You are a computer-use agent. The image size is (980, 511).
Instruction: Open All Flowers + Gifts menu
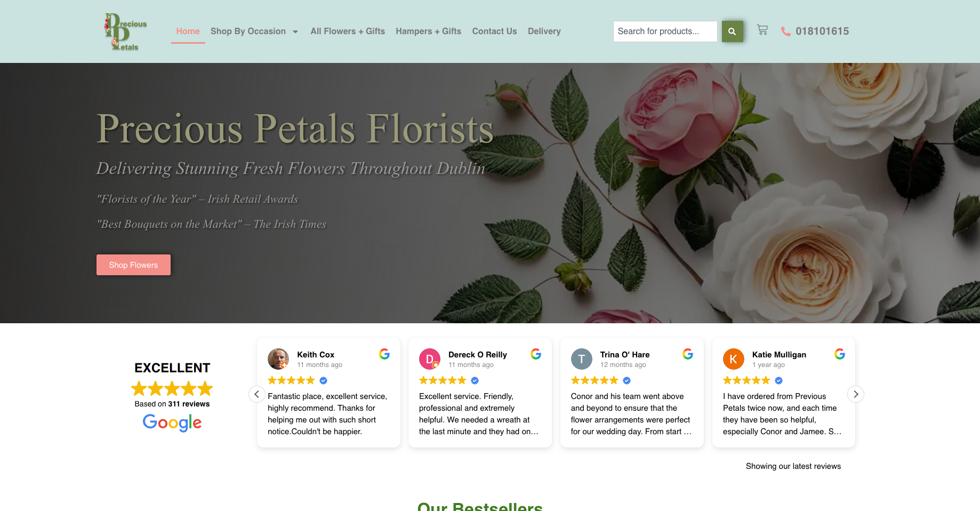point(348,31)
